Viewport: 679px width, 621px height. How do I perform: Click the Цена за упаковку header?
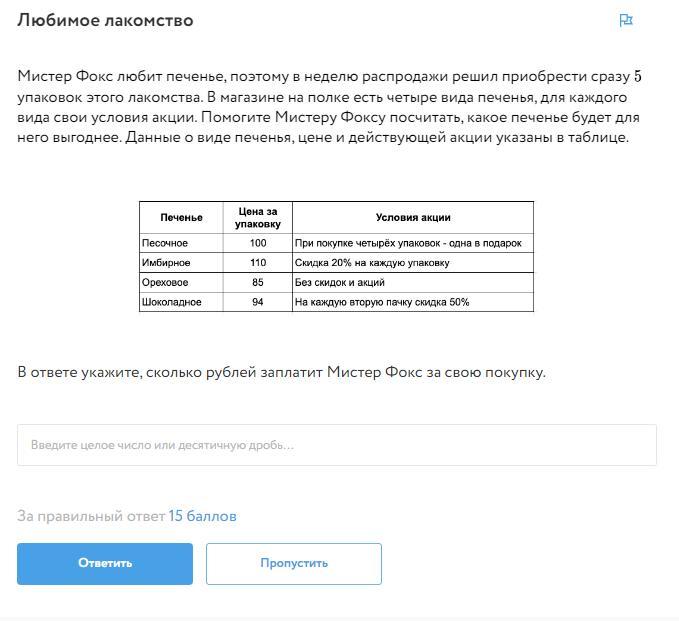pos(258,217)
